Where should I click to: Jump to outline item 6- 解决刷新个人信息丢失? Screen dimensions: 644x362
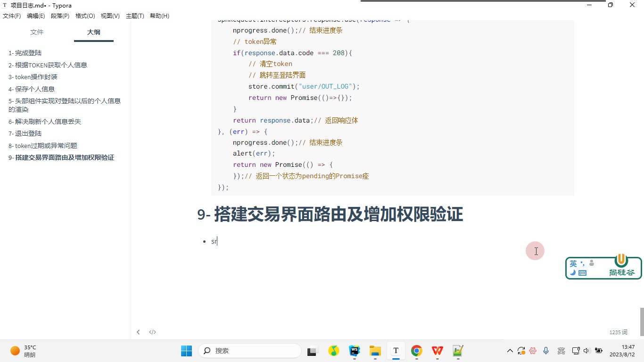pyautogui.click(x=45, y=122)
